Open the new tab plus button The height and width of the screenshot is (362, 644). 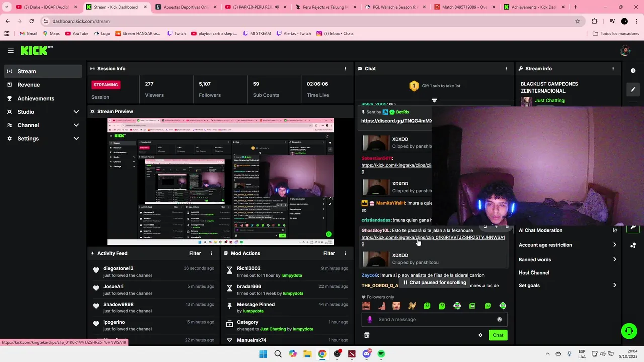[x=575, y=7]
